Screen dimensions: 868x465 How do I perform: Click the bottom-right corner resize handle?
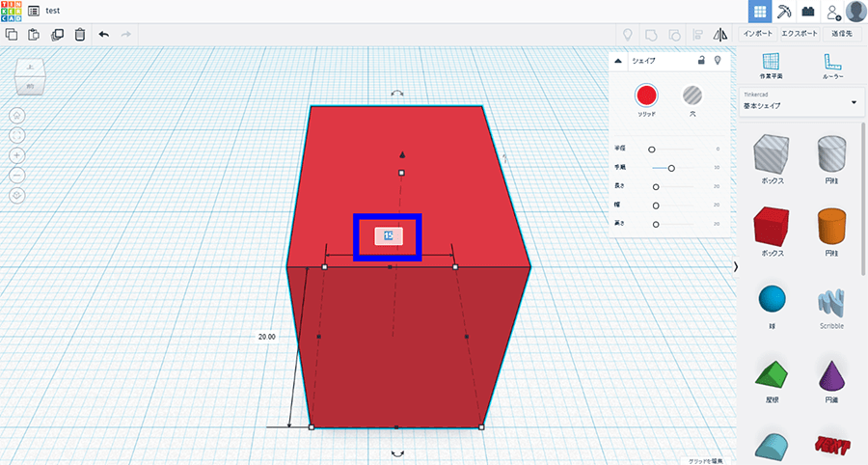(x=481, y=427)
